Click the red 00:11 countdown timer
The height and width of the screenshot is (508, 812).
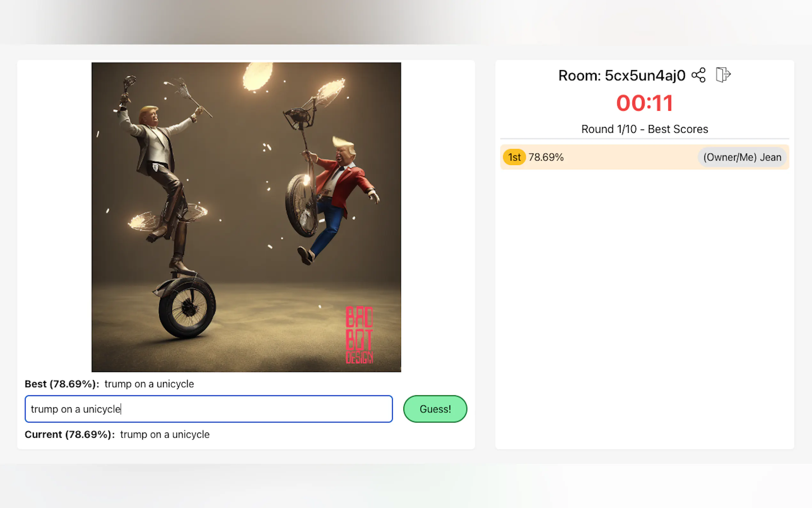click(644, 103)
